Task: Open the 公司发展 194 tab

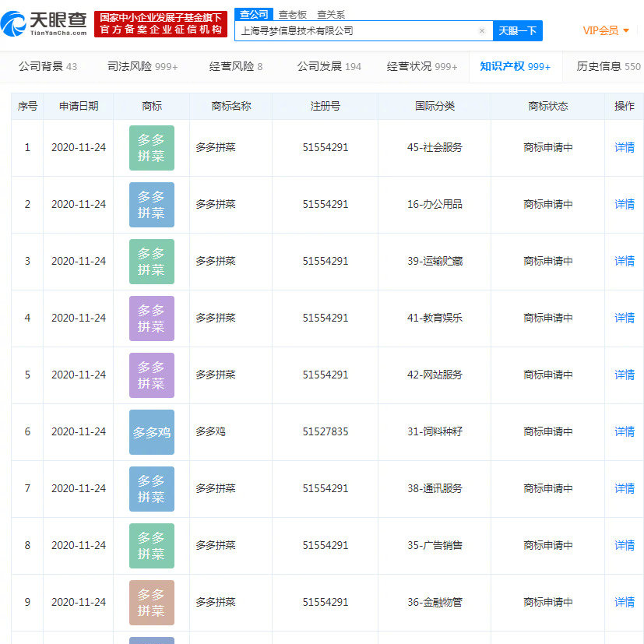Action: (x=329, y=66)
